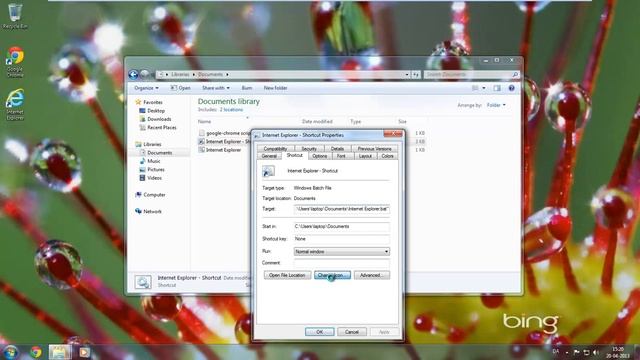This screenshot has width=640, height=360.
Task: Click the Target path field
Action: pos(341,209)
